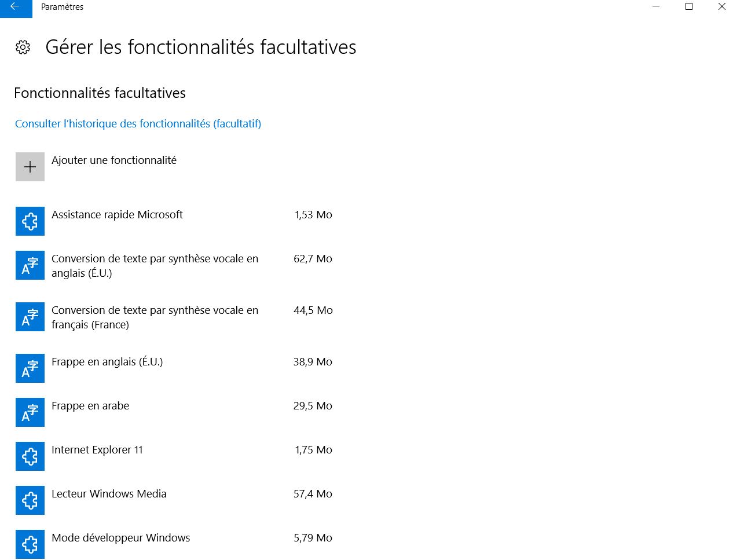The height and width of the screenshot is (560, 733).
Task: Select Ajouter une fonctionnalité label
Action: click(x=114, y=160)
